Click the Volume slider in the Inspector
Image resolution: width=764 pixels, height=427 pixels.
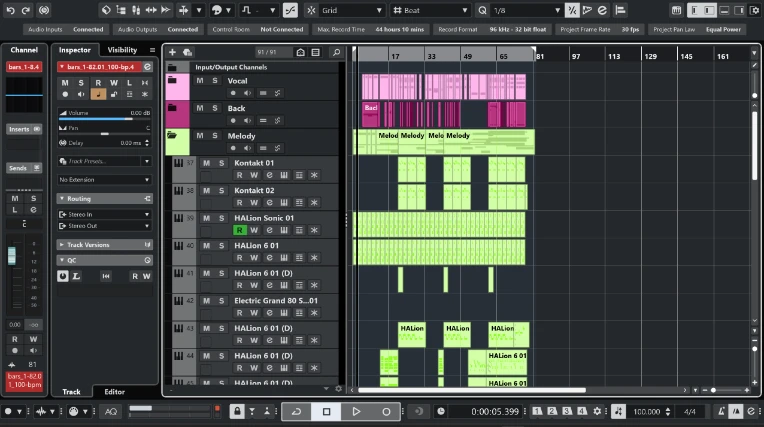click(x=104, y=117)
